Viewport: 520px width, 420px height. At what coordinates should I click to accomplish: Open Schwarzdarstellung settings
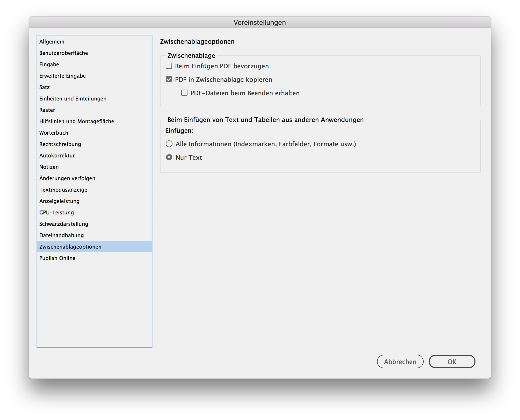[x=64, y=224]
